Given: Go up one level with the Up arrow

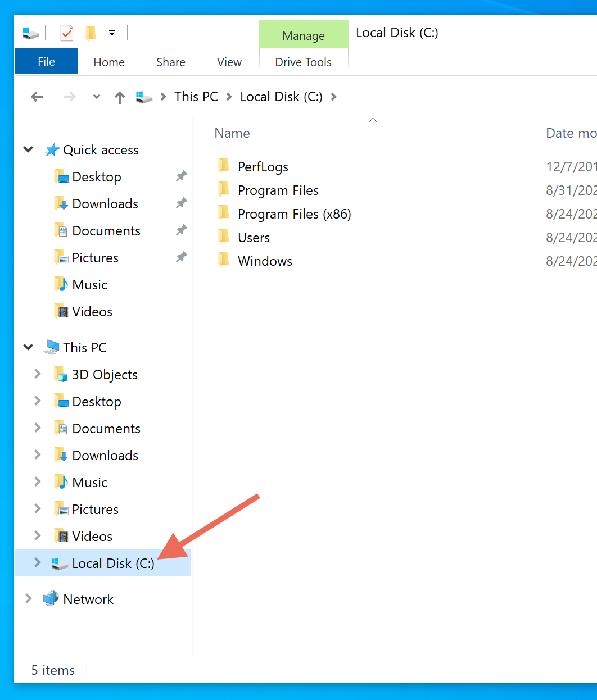Looking at the screenshot, I should point(120,97).
